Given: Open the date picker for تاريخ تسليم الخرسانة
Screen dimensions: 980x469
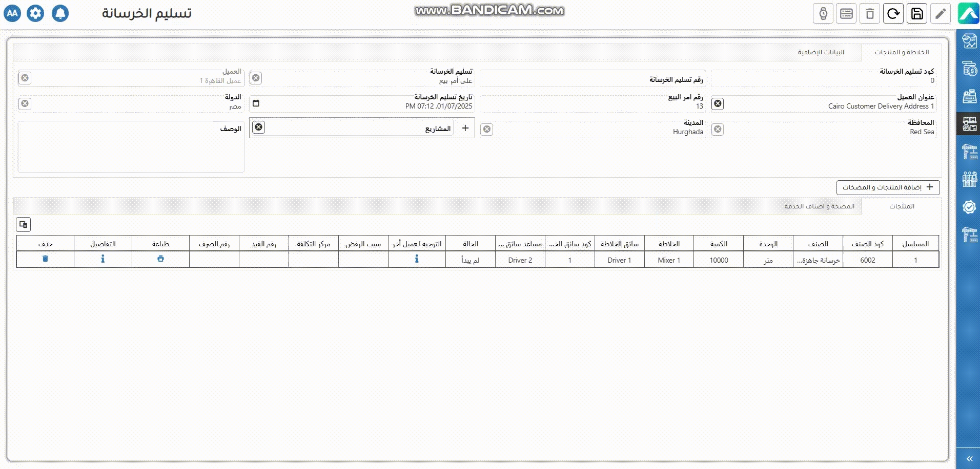Looking at the screenshot, I should [x=256, y=103].
